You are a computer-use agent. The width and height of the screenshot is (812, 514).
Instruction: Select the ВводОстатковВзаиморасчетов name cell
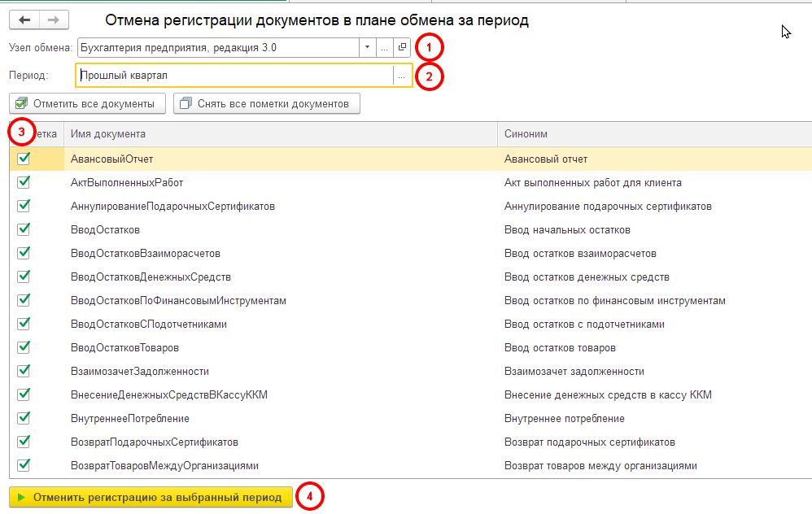pyautogui.click(x=280, y=253)
